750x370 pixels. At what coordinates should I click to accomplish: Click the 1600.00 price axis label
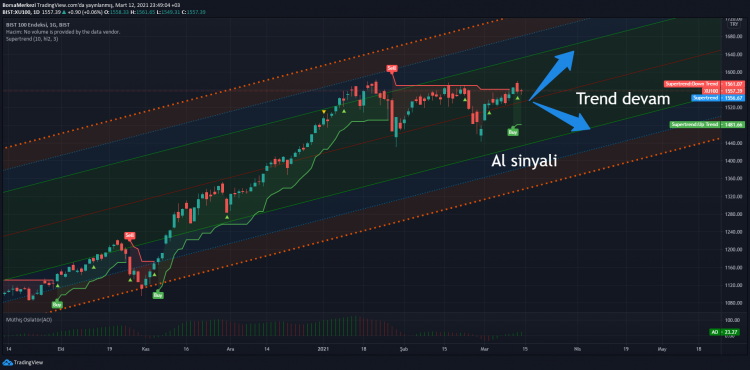tap(733, 72)
